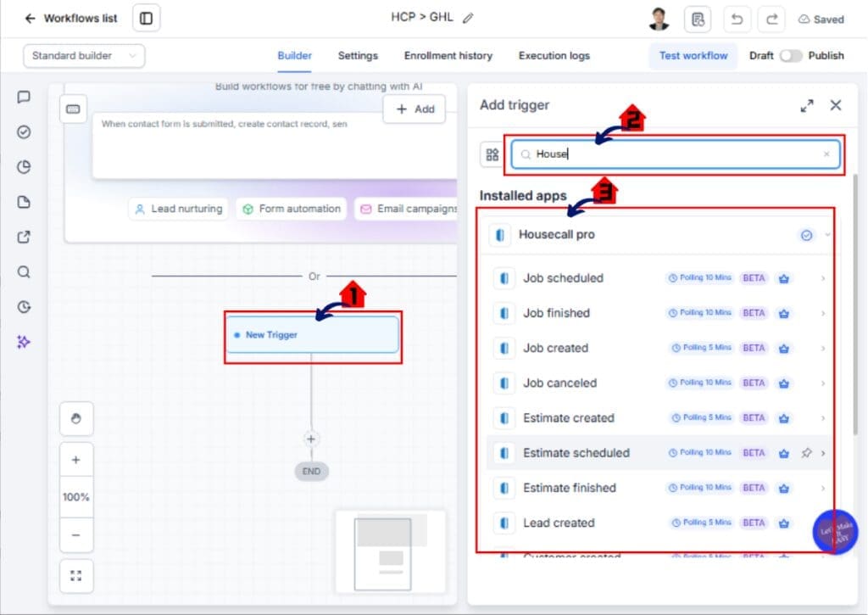868x615 pixels.
Task: Click fit-to-screen icon on canvas
Action: point(76,576)
